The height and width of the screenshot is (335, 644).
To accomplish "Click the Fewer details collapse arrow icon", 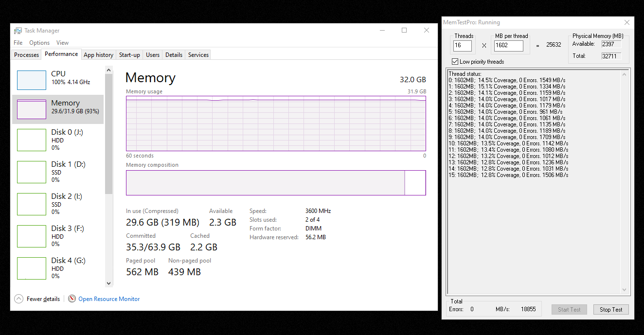I will [x=18, y=299].
